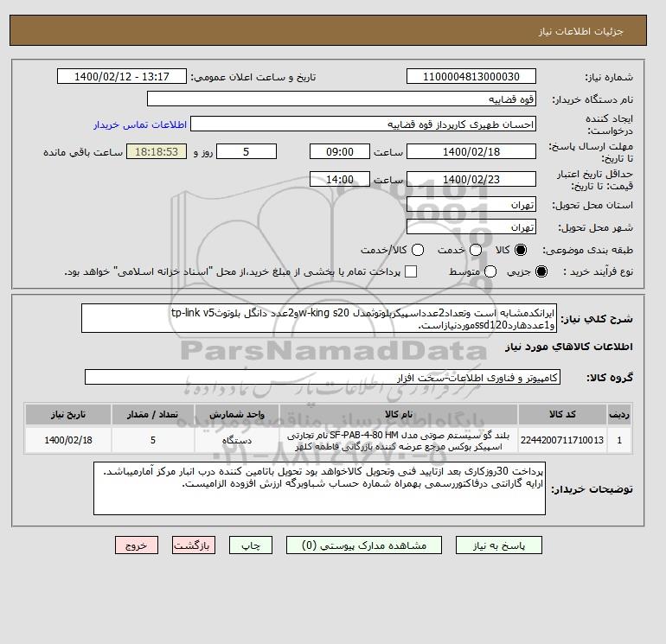The width and height of the screenshot is (666, 644).
Task: Click product code 2244200711710013 cell
Action: click(562, 440)
